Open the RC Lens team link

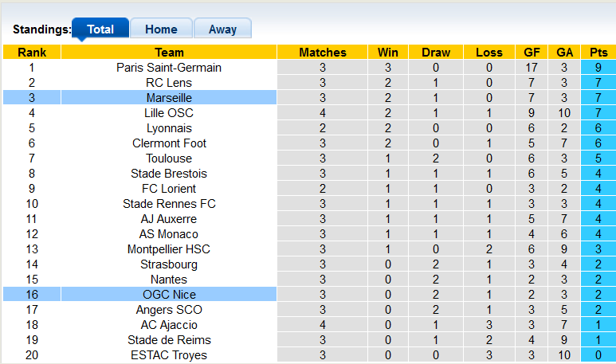pyautogui.click(x=169, y=83)
